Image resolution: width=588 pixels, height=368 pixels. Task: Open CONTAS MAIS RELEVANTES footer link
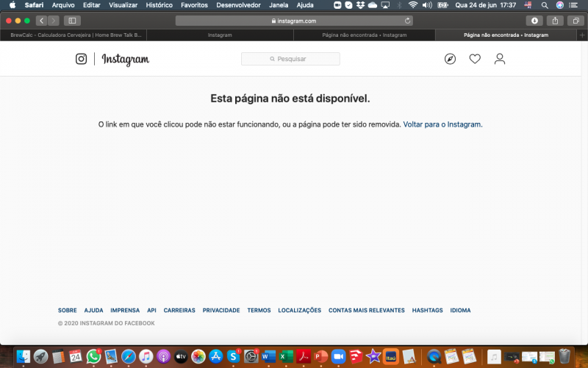pos(366,310)
